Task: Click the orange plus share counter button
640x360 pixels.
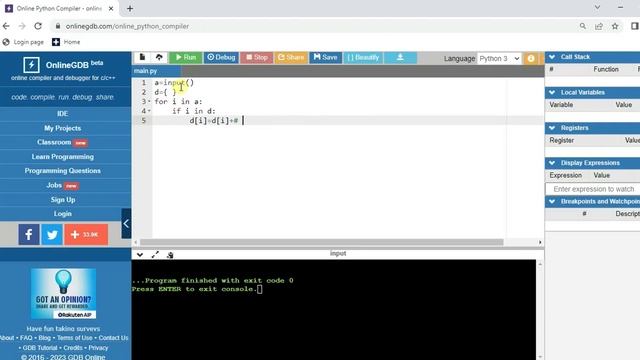Action: [x=86, y=234]
